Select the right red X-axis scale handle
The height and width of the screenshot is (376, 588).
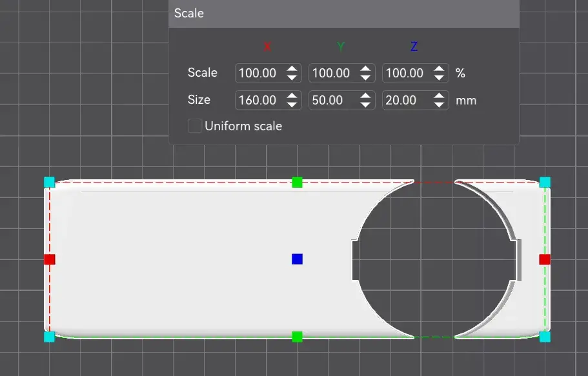[545, 259]
